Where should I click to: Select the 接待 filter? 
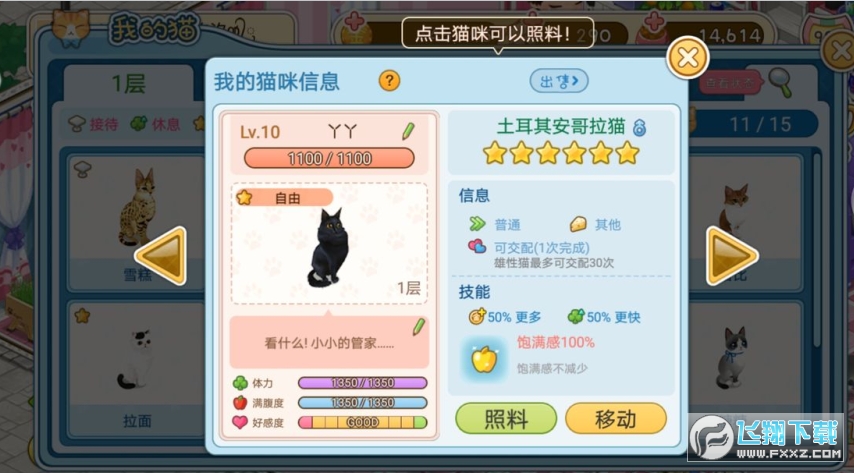[94, 124]
